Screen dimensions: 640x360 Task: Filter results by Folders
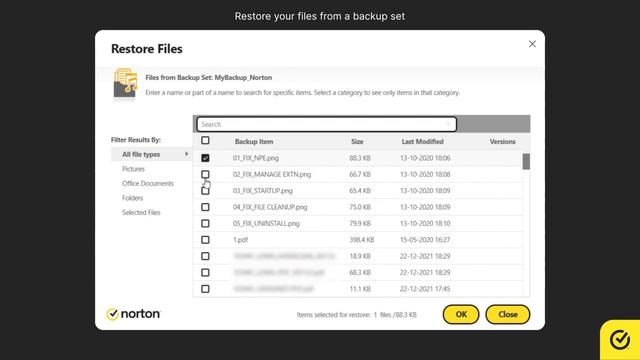(132, 198)
